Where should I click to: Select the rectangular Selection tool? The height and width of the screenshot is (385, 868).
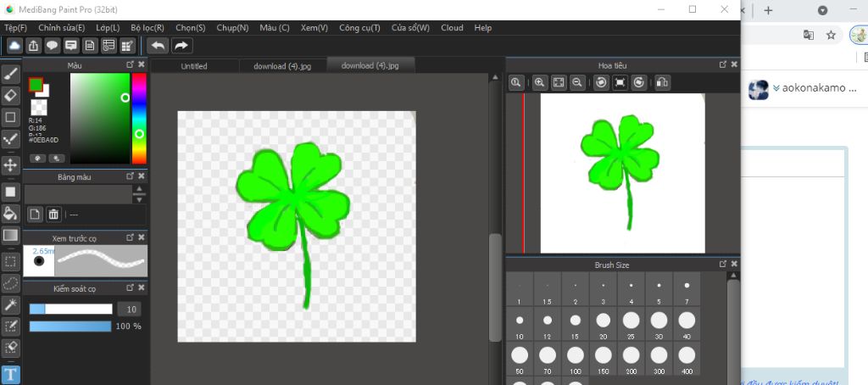(10, 261)
